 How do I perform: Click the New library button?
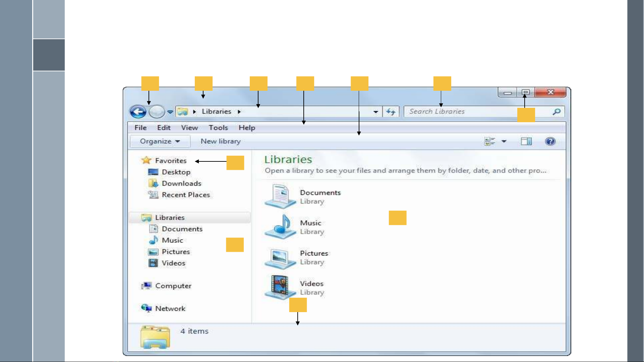click(x=221, y=141)
